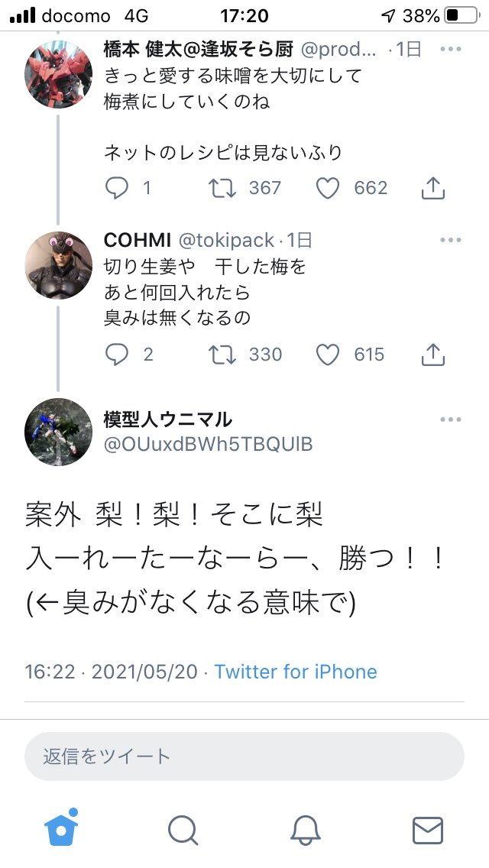Reply to 橋本 健太's tweet
This screenshot has width=489, height=868.
(116, 188)
